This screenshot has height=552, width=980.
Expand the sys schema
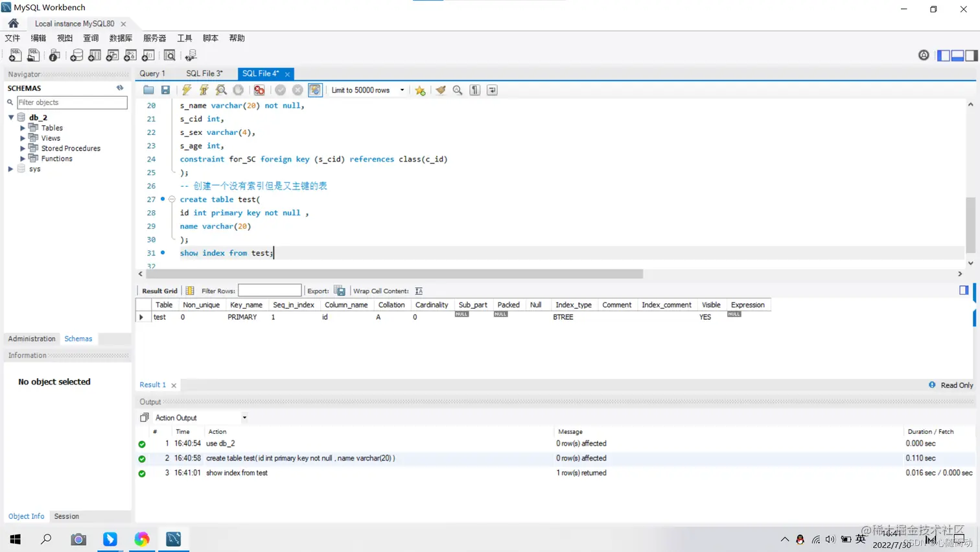pos(11,169)
